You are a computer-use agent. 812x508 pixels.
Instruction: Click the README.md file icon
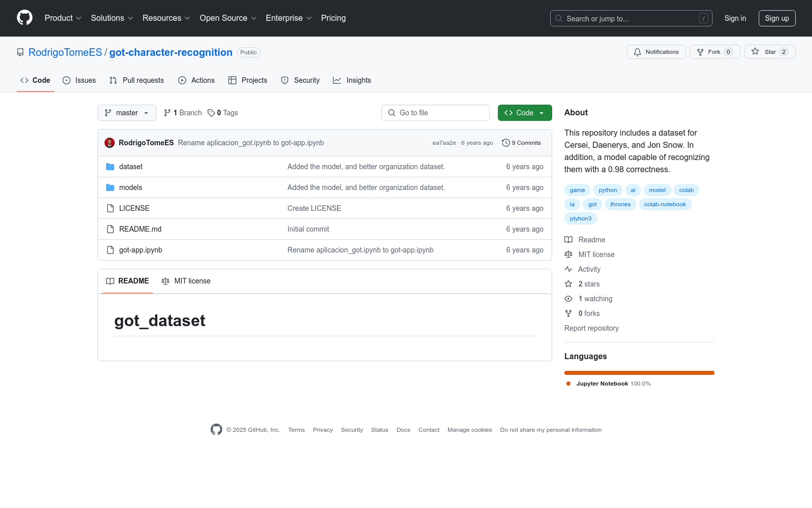pos(110,229)
